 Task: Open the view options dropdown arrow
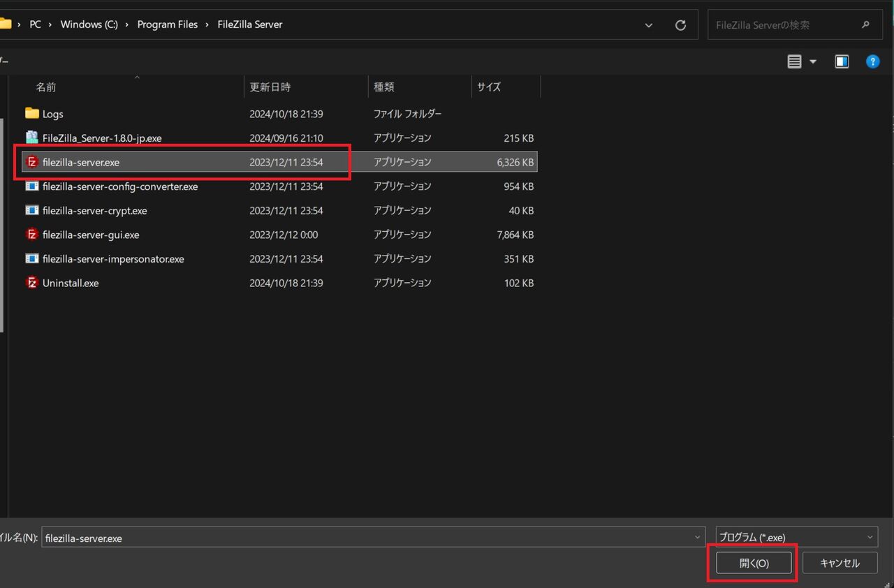[813, 61]
